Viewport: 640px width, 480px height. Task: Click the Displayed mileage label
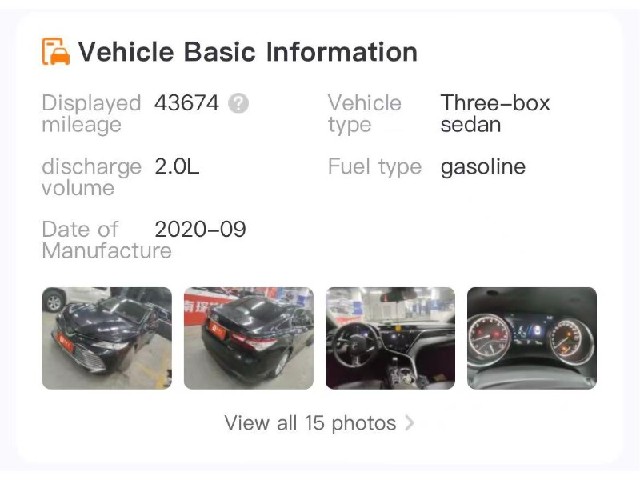[91, 113]
